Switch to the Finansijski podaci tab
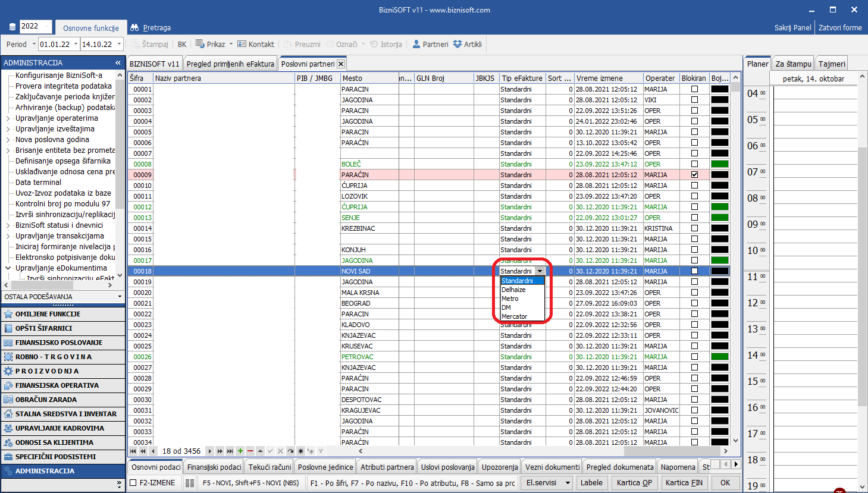 pos(214,467)
